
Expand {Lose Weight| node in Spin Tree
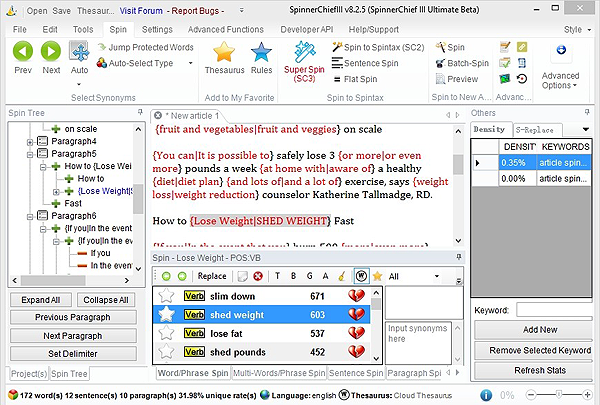(56, 192)
